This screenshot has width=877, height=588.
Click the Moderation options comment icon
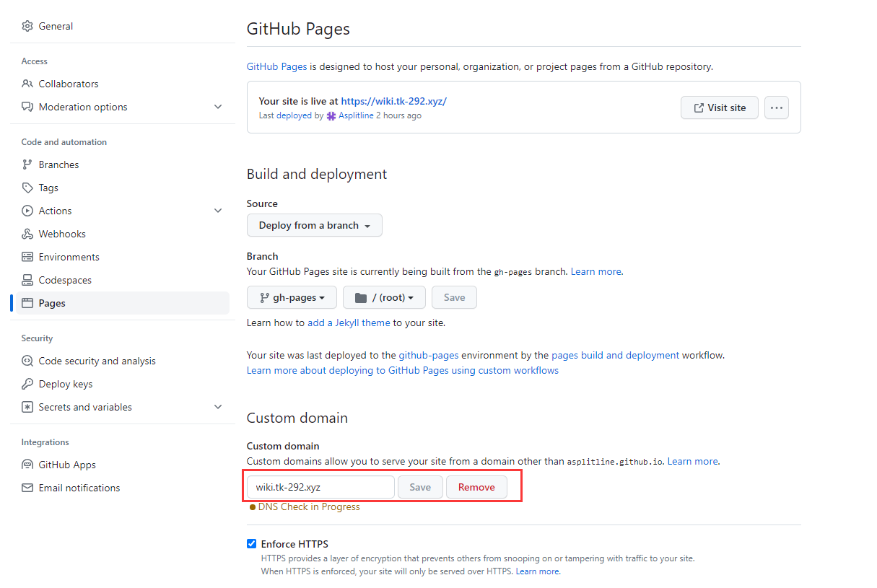pos(27,107)
